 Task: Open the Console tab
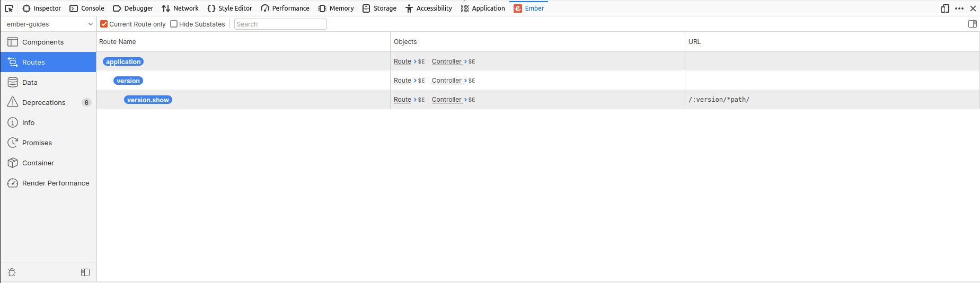click(87, 8)
